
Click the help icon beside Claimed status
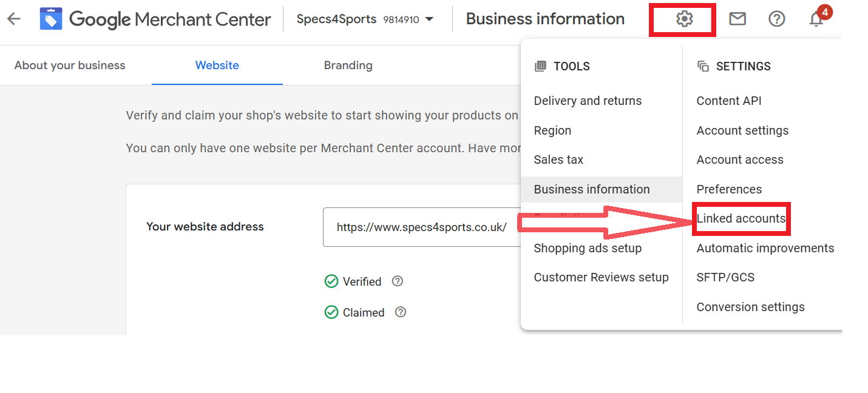pyautogui.click(x=401, y=312)
